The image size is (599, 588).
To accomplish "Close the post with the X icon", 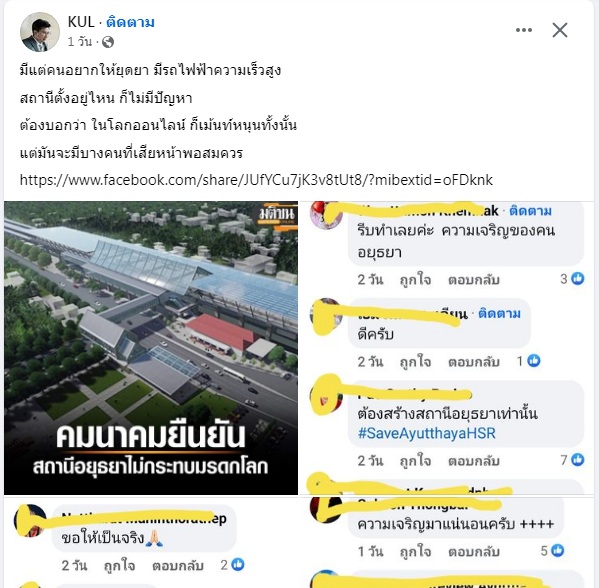I will [x=560, y=30].
